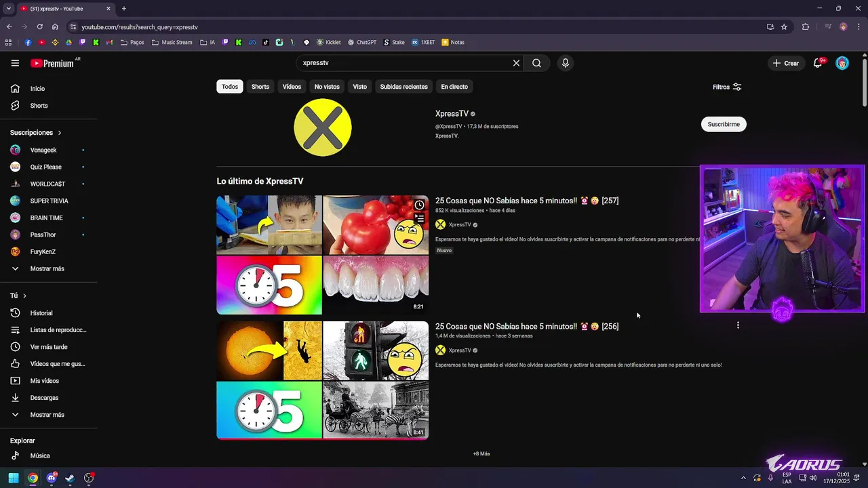Open Suscripciones section chevron
868x488 pixels.
coord(60,133)
